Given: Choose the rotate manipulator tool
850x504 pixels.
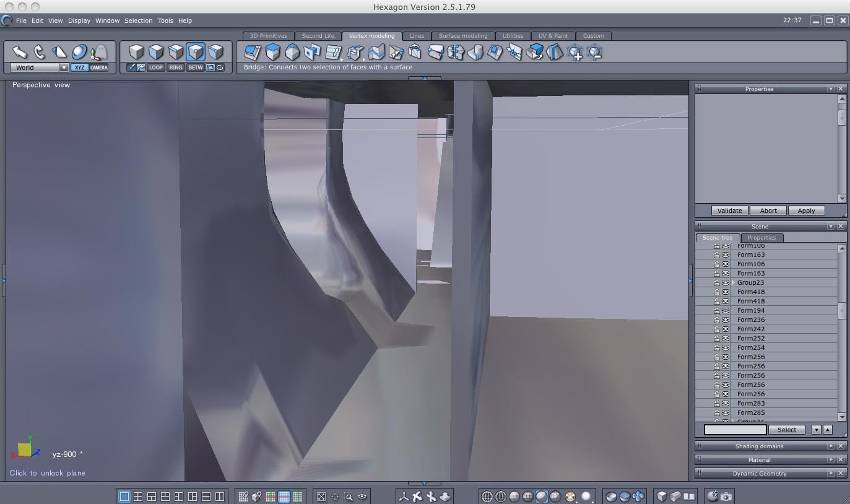Looking at the screenshot, I should (x=40, y=52).
